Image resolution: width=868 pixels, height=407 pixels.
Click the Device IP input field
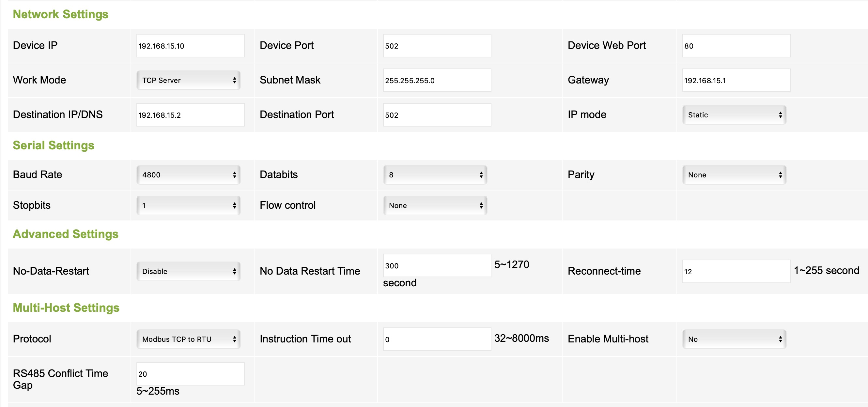click(x=190, y=46)
